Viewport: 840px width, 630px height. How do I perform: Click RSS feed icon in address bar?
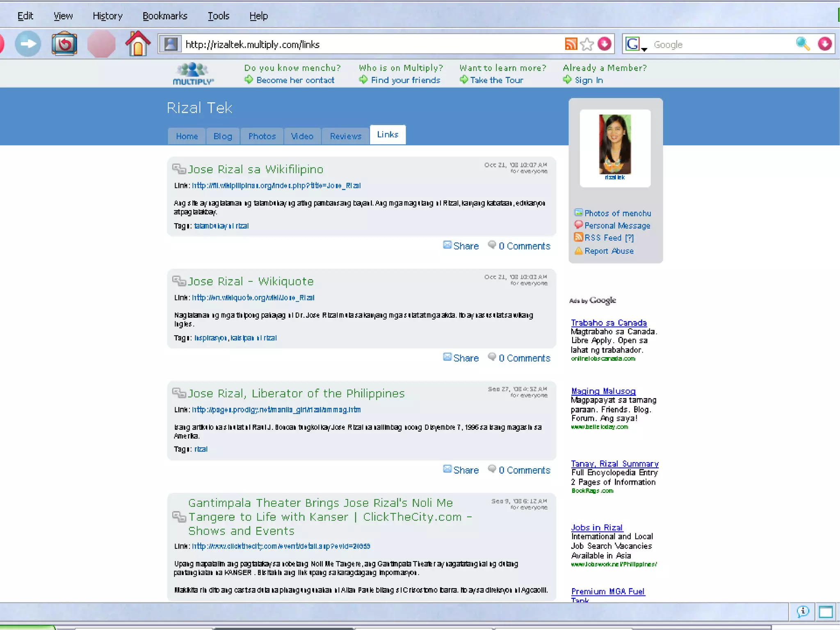(571, 44)
